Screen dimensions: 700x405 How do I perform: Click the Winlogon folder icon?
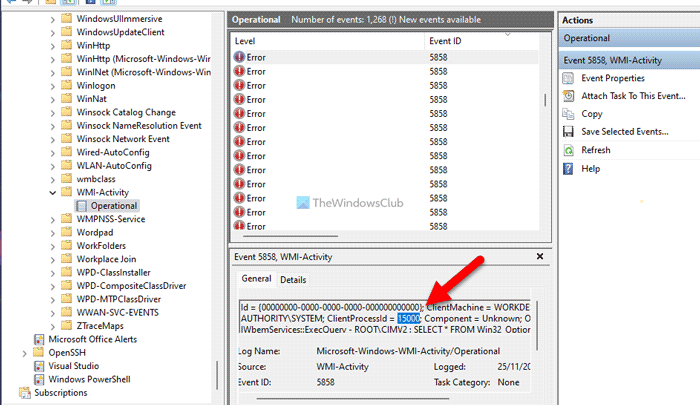pyautogui.click(x=67, y=85)
